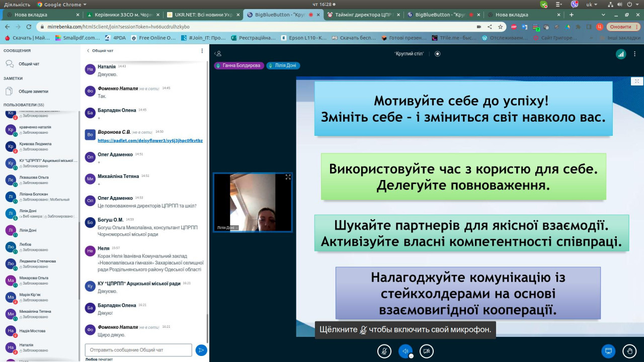Click the Viber tray icon
The width and height of the screenshot is (644, 362).
[x=575, y=5]
